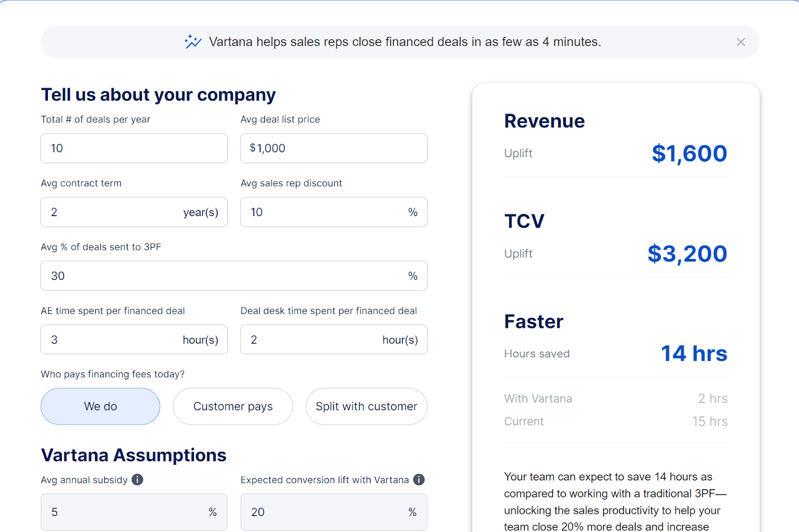Screen dimensions: 799x532
Task: Click the 'With Vartana' label
Action: pyautogui.click(x=538, y=399)
